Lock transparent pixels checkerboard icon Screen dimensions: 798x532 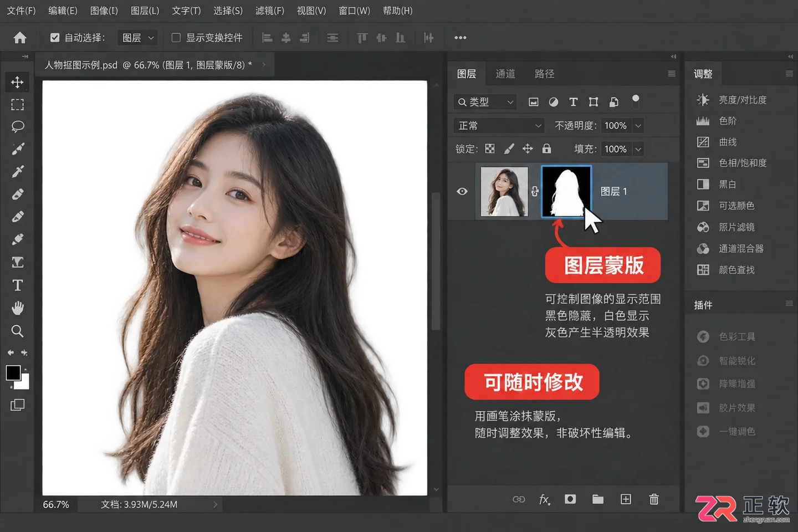click(490, 149)
